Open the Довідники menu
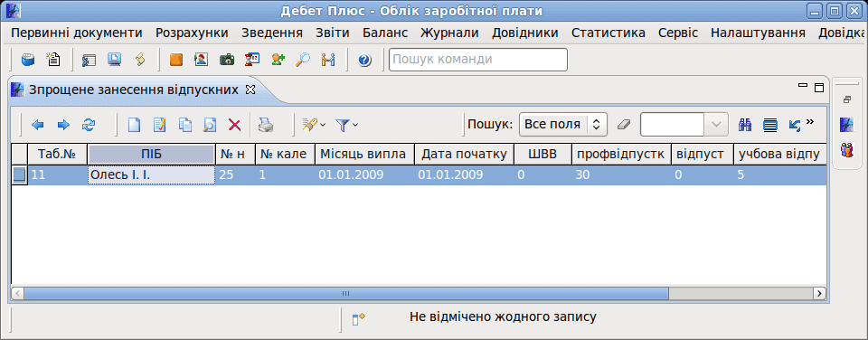Viewport: 868px width, 340px height. [x=524, y=33]
